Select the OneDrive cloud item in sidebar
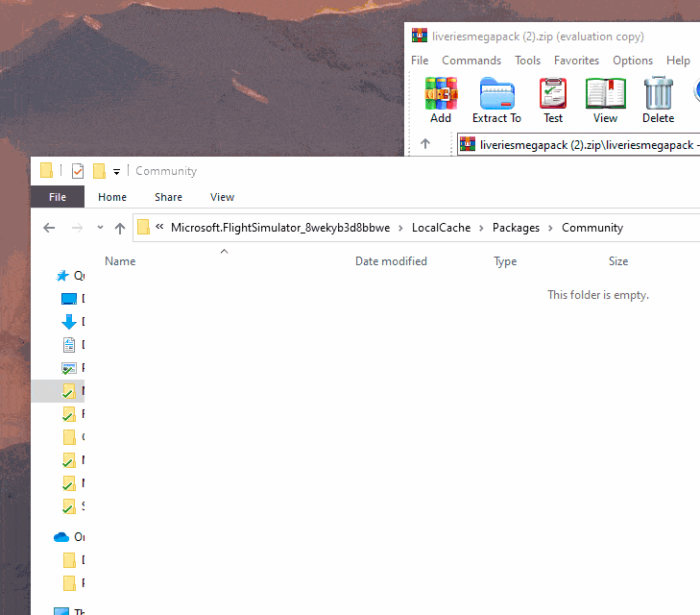This screenshot has width=700, height=615. pos(62,537)
